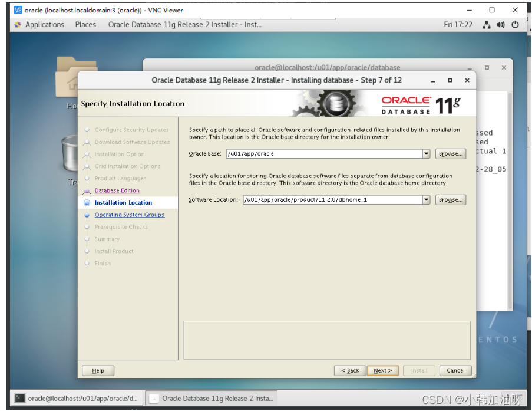Open the Operating System Groups step link
The width and height of the screenshot is (532, 411).
(130, 215)
